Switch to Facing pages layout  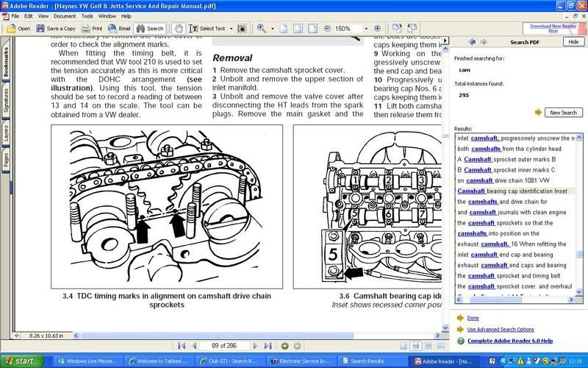point(440,346)
